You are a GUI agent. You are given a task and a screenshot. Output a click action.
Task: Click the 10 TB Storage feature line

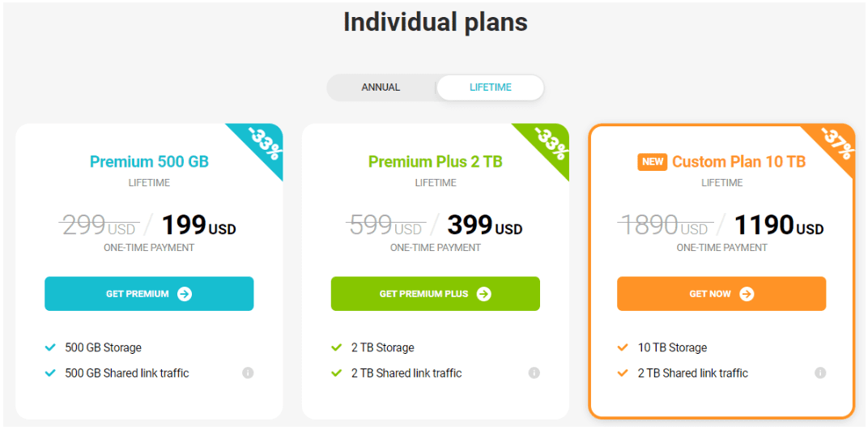(672, 348)
